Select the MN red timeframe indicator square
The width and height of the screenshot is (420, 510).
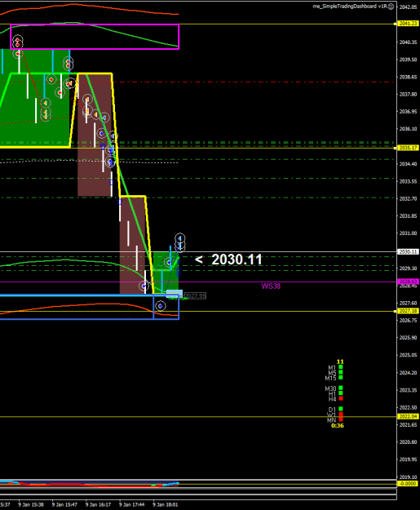click(341, 419)
